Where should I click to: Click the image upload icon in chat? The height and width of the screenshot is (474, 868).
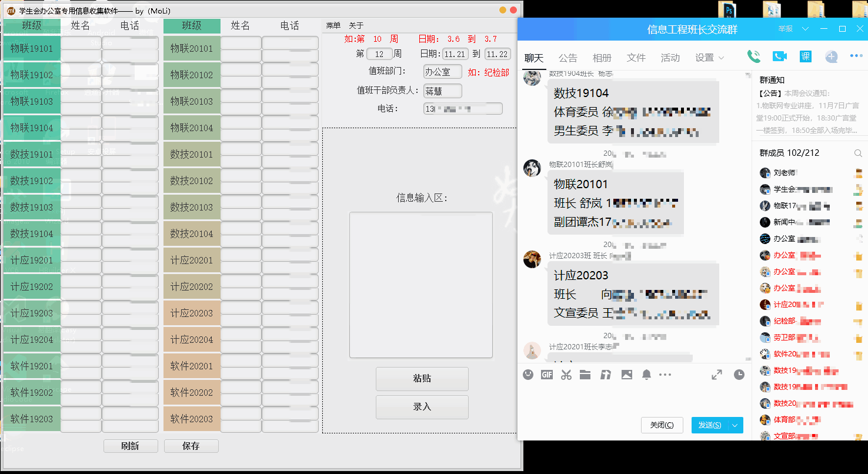click(x=626, y=375)
